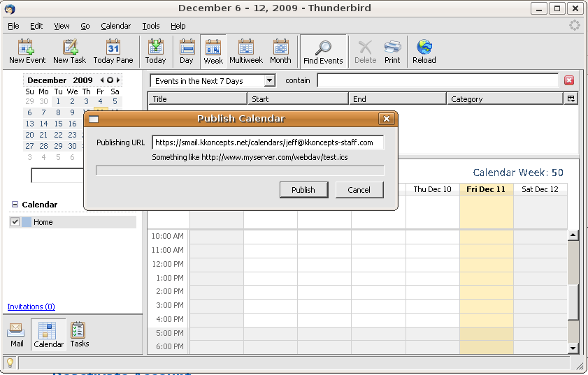Viewport: 588px width, 375px height.
Task: Sort events by Category column
Action: (505, 98)
